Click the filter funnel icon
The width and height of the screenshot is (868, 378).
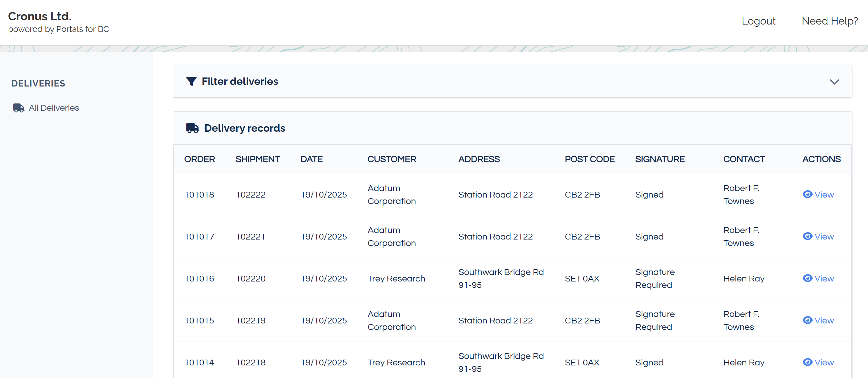click(191, 81)
